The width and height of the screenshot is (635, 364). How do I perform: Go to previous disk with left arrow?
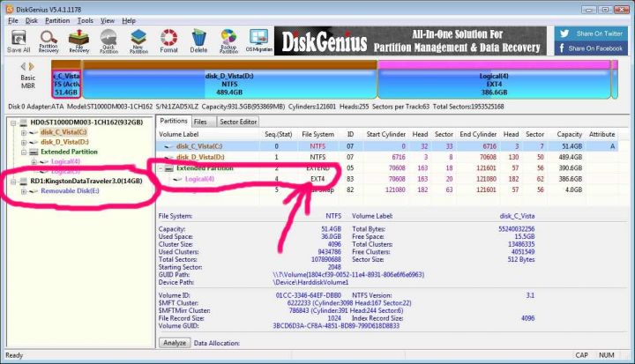23,66
